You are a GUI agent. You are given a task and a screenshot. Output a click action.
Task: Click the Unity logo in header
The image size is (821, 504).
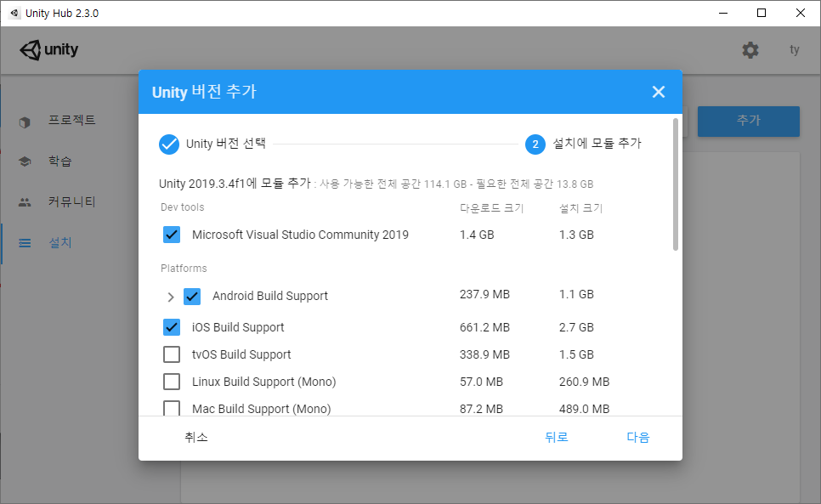pos(48,49)
